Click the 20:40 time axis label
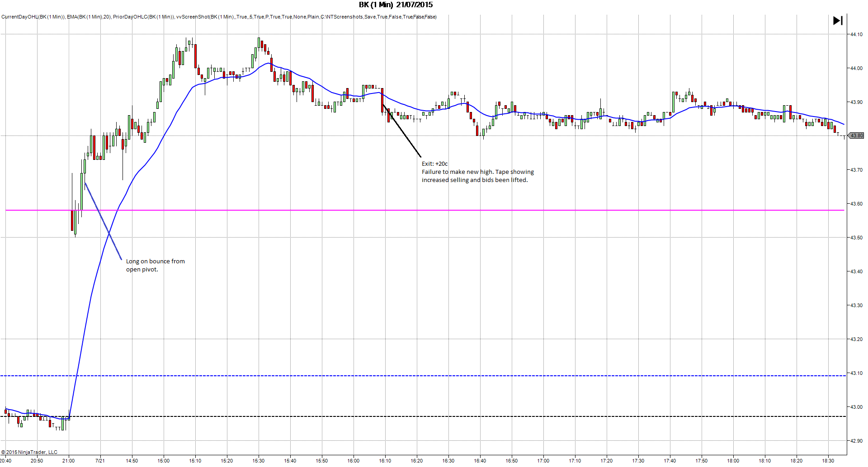This screenshot has width=868, height=467. [6, 461]
